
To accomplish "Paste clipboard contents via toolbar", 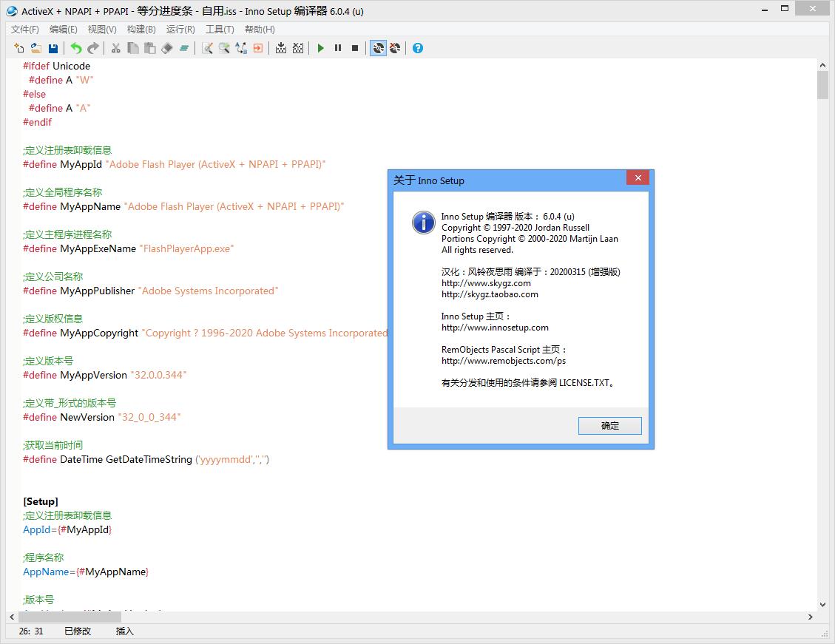I will point(150,48).
